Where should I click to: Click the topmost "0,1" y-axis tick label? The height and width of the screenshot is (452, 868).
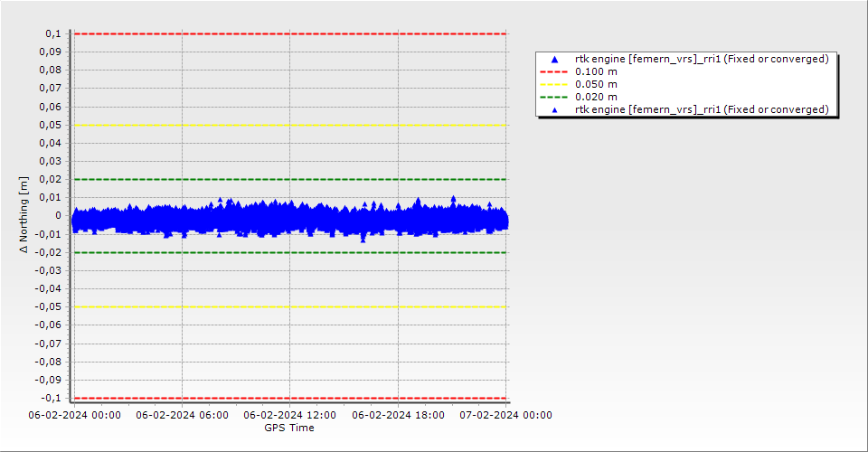click(52, 33)
